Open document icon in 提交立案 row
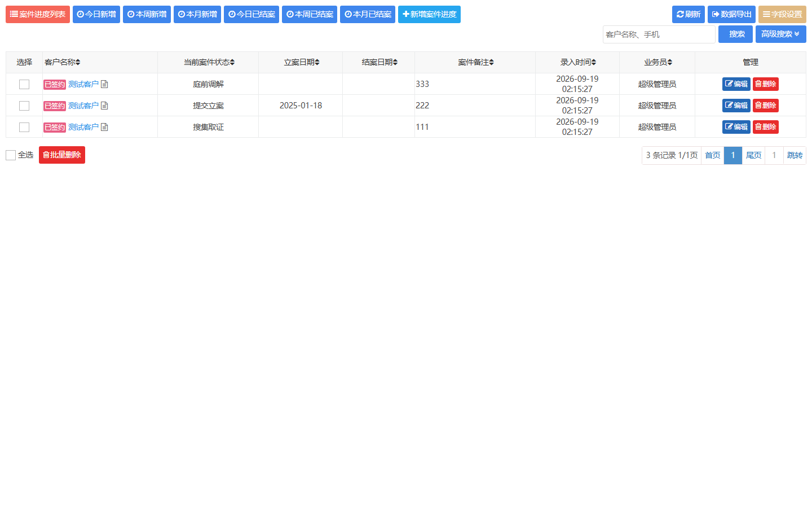The image size is (812, 508). [x=104, y=106]
